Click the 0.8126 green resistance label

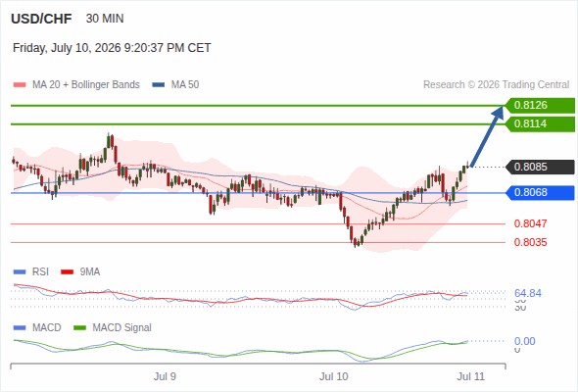click(x=540, y=106)
